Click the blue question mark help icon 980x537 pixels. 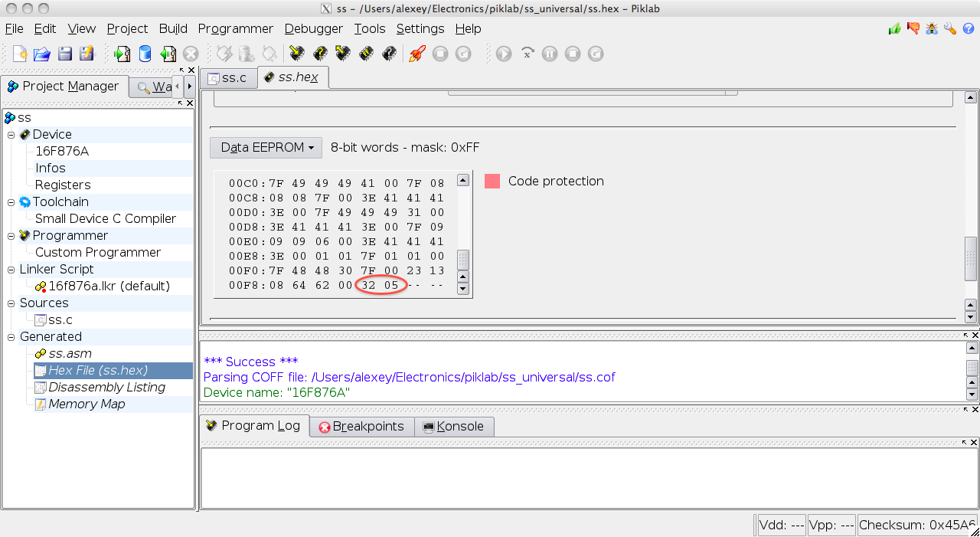coord(968,29)
